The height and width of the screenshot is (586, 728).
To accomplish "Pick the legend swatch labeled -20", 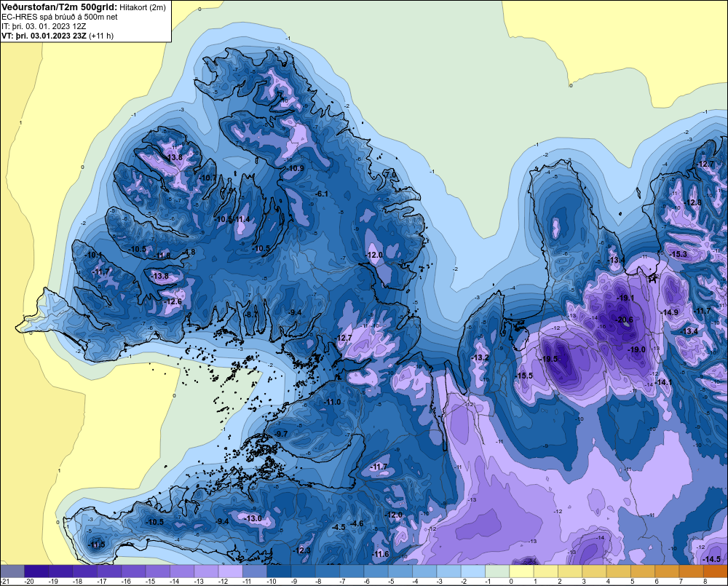I will coord(36,571).
